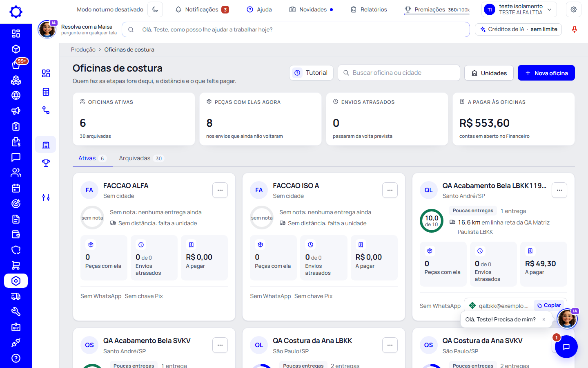Click the Produção breadcrumb link

(x=83, y=49)
